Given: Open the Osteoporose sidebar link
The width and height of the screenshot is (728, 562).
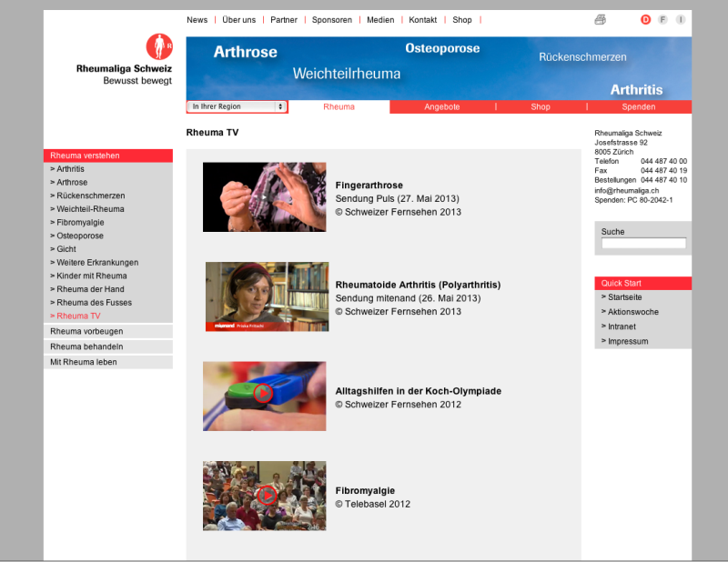Looking at the screenshot, I should coord(80,236).
